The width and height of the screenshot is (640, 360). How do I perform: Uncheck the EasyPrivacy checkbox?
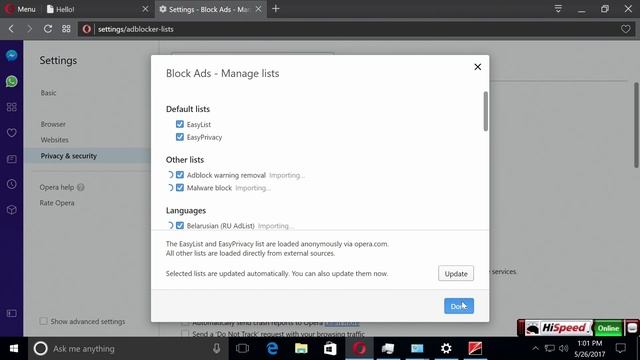pyautogui.click(x=180, y=137)
